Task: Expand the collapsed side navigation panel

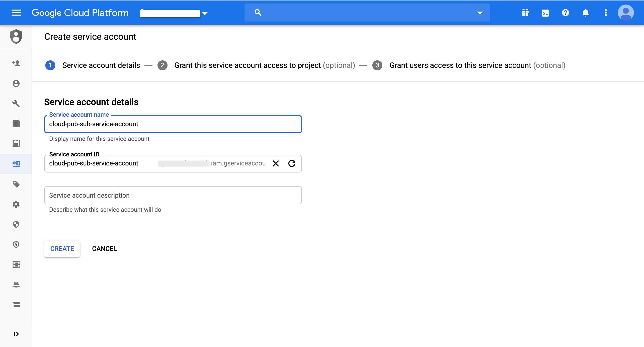Action: (x=16, y=334)
